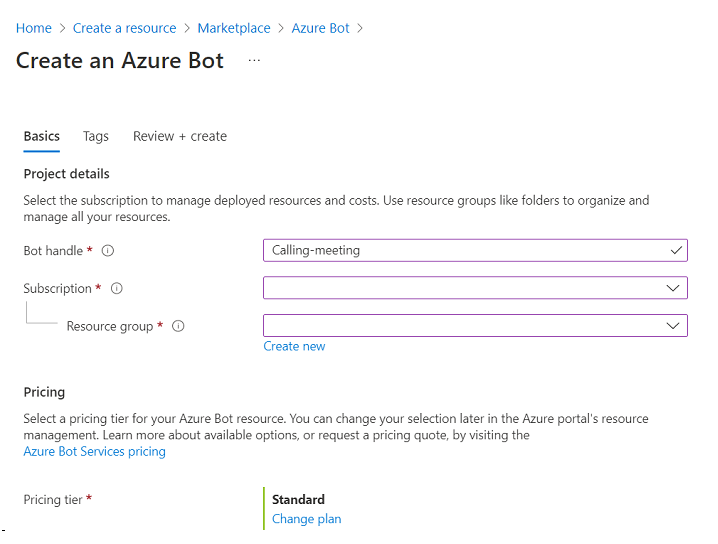Select the Pricing tier label
Image resolution: width=718 pixels, height=544 pixels.
pos(53,500)
